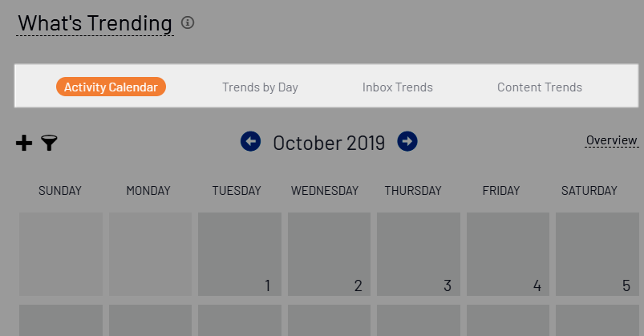Show the Content Trends tab
Viewport: 644px width, 336px height.
(539, 87)
